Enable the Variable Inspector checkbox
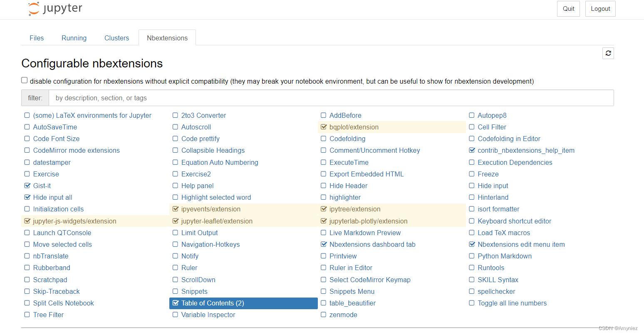 pos(175,315)
